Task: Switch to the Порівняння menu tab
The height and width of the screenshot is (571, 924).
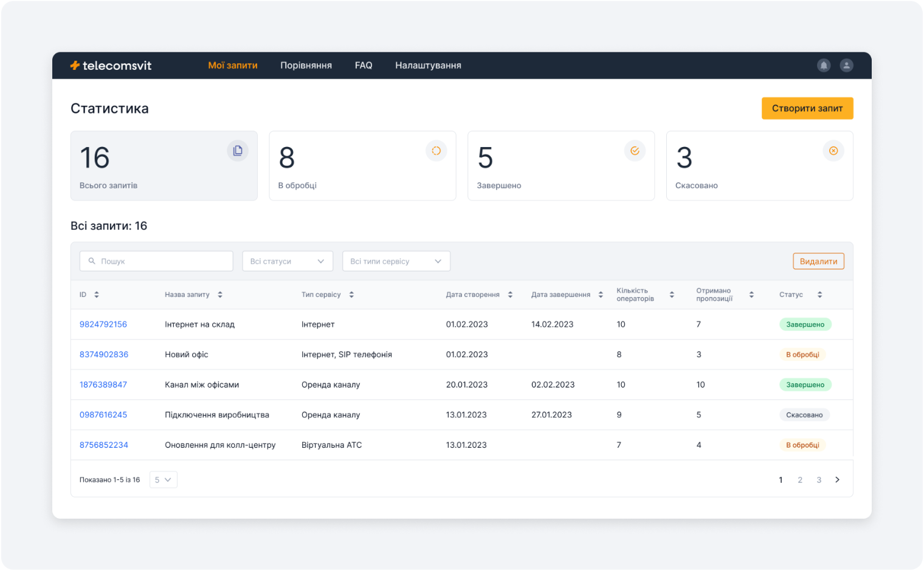Action: click(306, 66)
